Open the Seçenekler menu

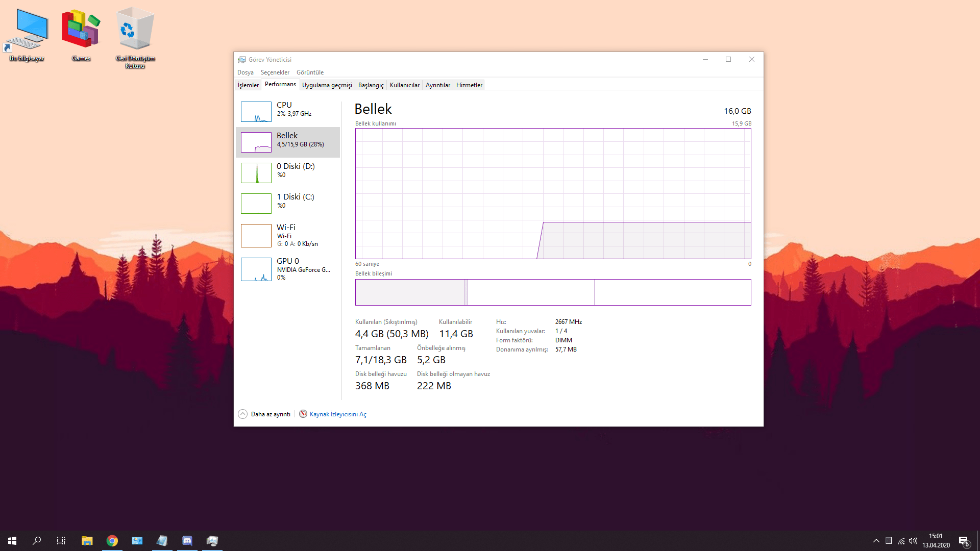tap(275, 72)
